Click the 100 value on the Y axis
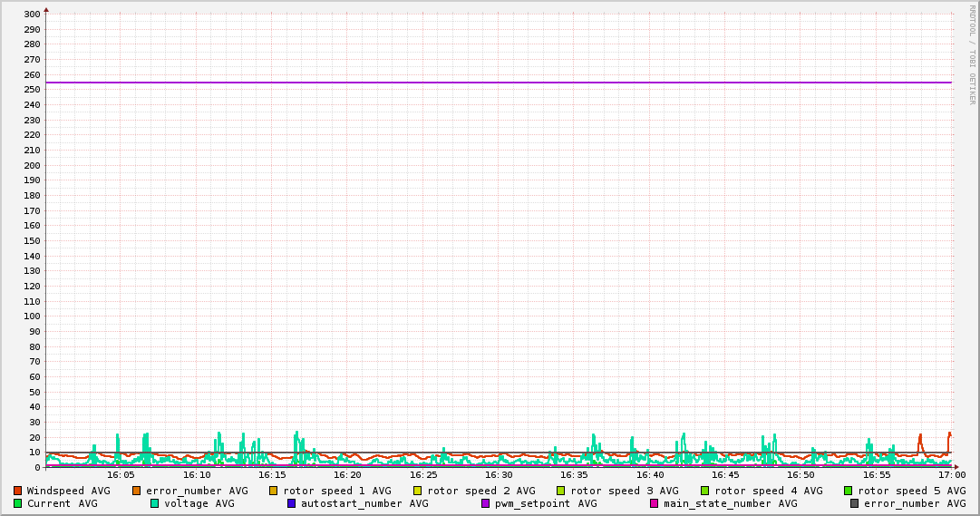This screenshot has height=516, width=980. click(x=31, y=316)
